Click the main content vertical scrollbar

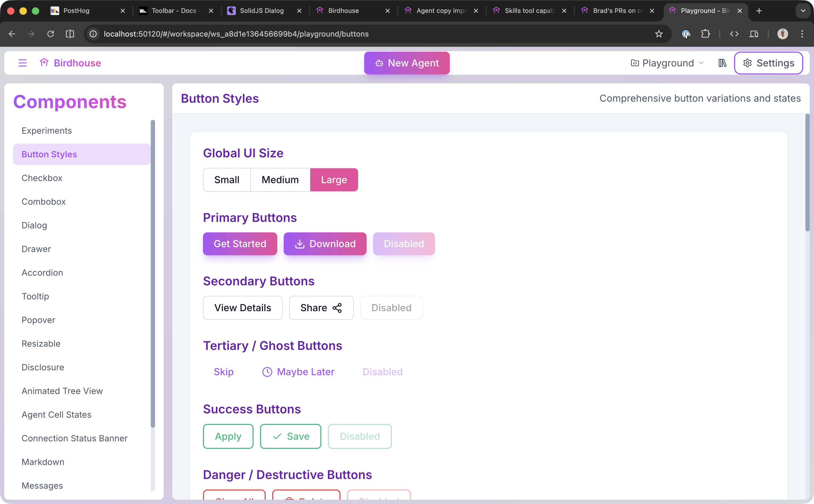point(807,173)
